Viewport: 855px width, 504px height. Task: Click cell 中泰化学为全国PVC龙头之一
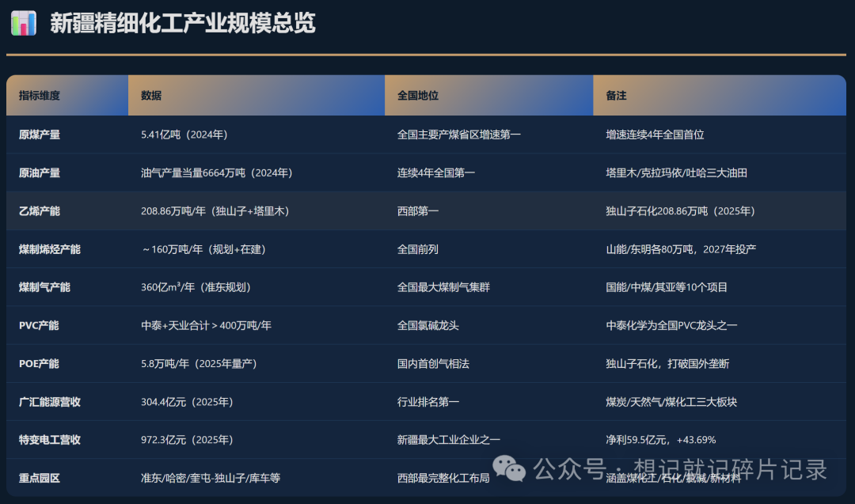(671, 325)
